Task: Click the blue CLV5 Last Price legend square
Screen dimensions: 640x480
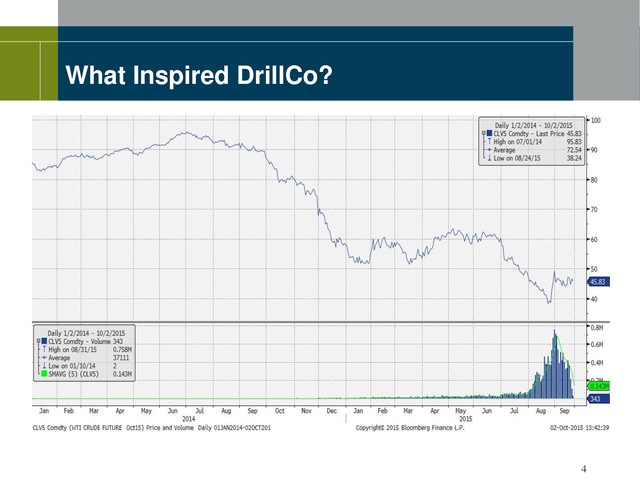Action: point(489,133)
